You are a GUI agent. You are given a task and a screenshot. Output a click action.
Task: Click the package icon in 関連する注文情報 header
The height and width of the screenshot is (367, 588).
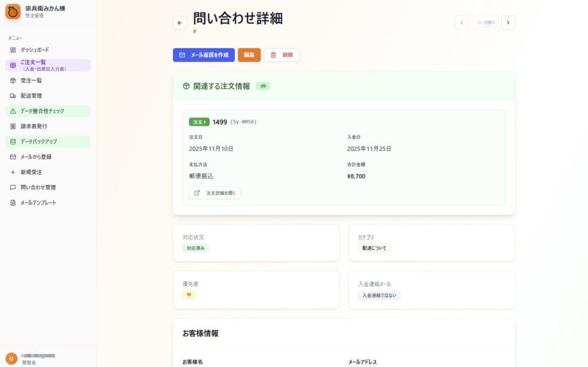186,86
